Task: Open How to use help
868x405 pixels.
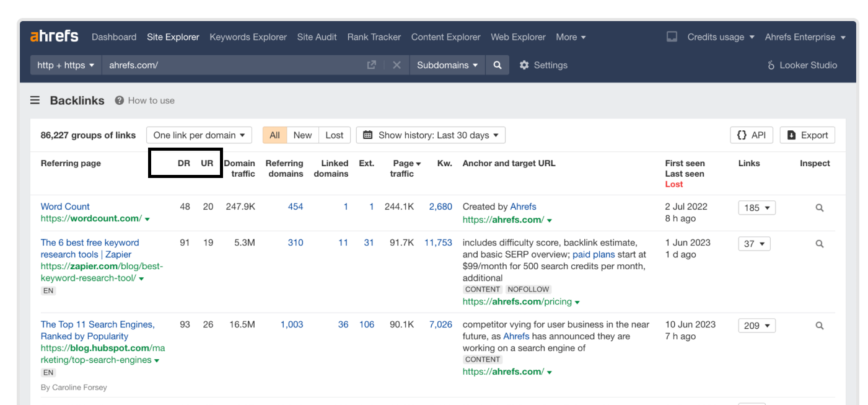Action: (x=145, y=100)
